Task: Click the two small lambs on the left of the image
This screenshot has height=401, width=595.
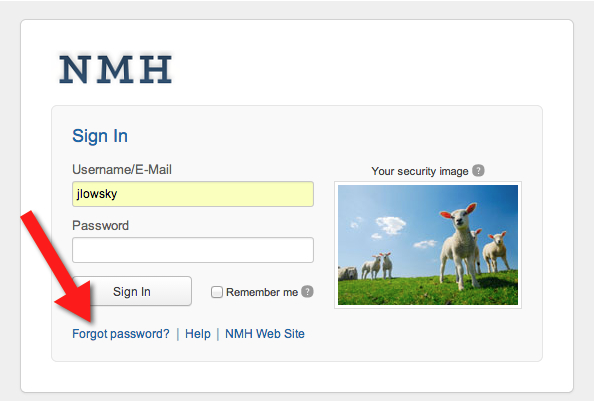Action: click(x=377, y=266)
